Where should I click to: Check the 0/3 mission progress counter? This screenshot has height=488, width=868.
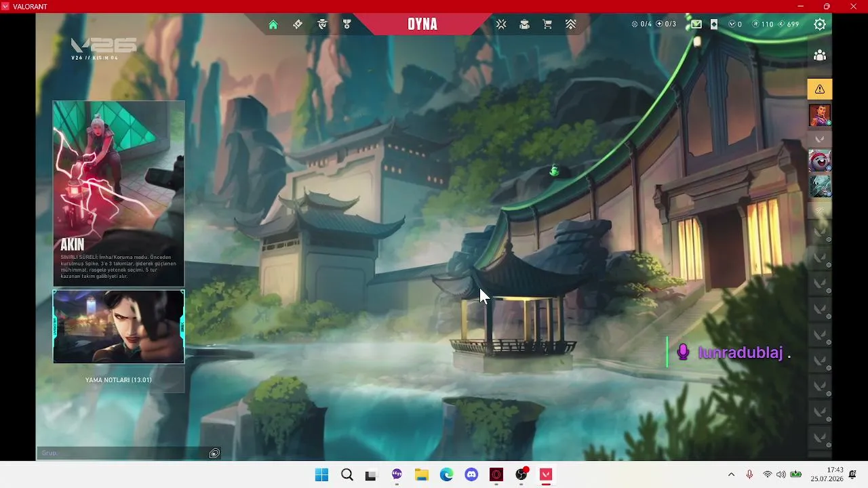coord(666,24)
